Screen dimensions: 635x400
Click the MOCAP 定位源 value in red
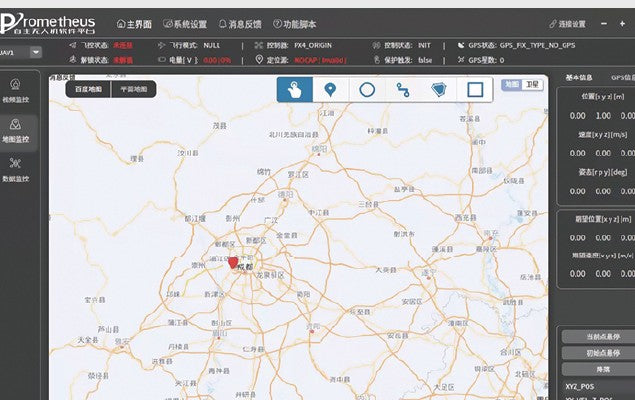pyautogui.click(x=320, y=60)
